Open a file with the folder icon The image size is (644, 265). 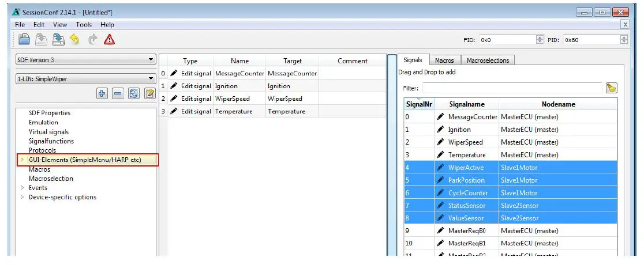(x=24, y=39)
